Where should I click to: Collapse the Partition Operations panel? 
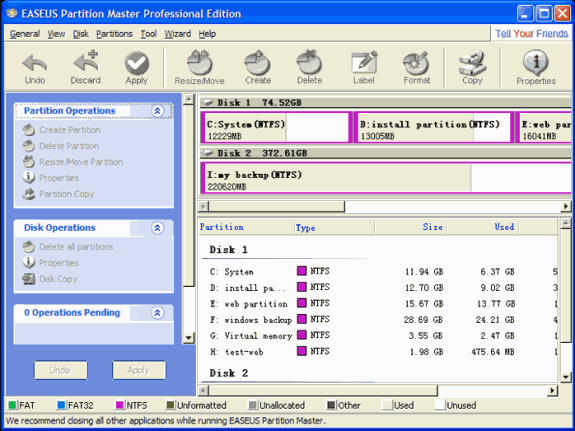tap(158, 111)
